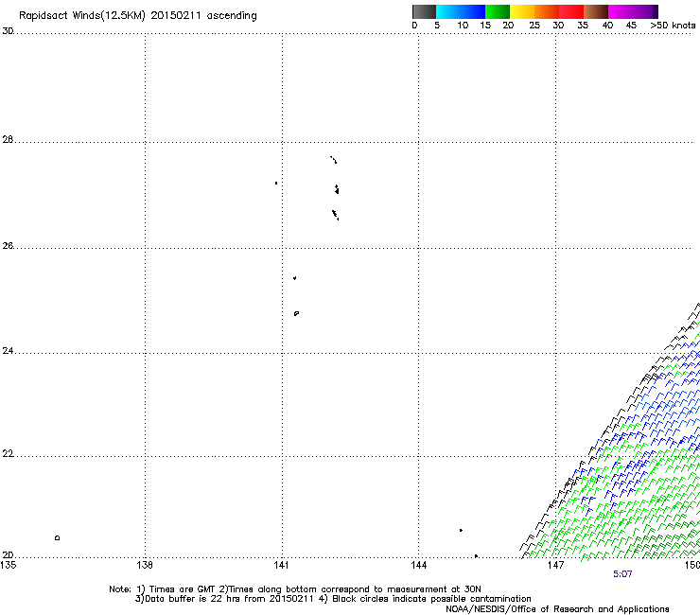Click the longitude label '147'
Image resolution: width=700 pixels, height=615 pixels.
click(555, 565)
